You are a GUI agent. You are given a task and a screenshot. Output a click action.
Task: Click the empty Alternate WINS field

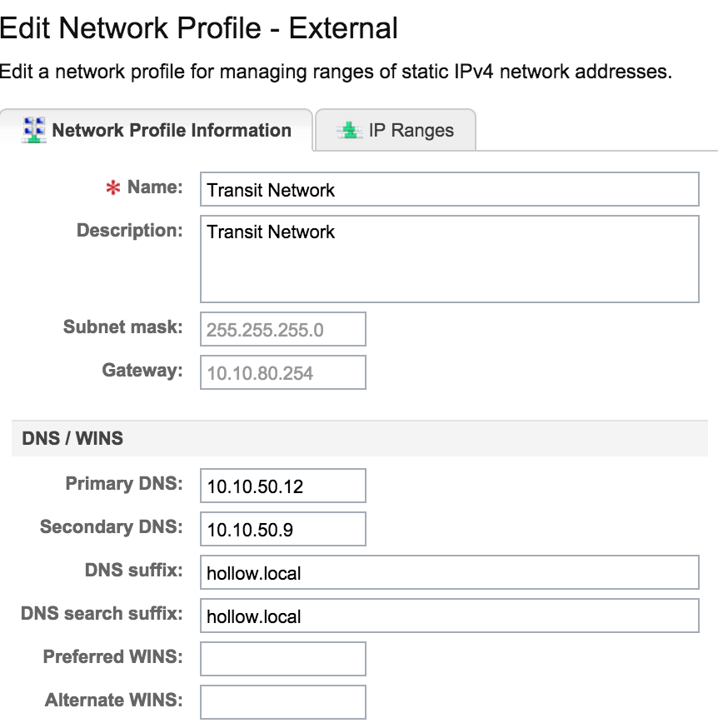(x=282, y=701)
